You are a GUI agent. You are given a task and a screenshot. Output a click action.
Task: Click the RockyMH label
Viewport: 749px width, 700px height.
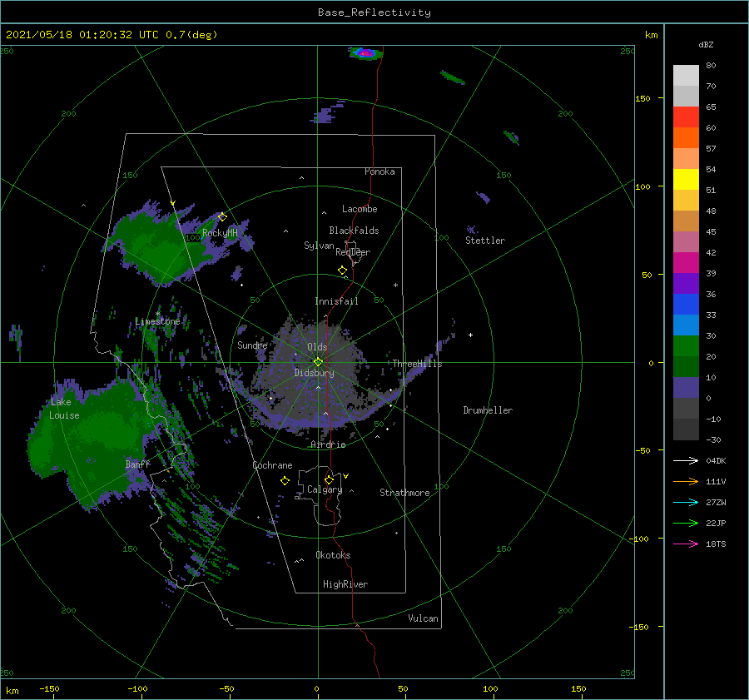[220, 233]
